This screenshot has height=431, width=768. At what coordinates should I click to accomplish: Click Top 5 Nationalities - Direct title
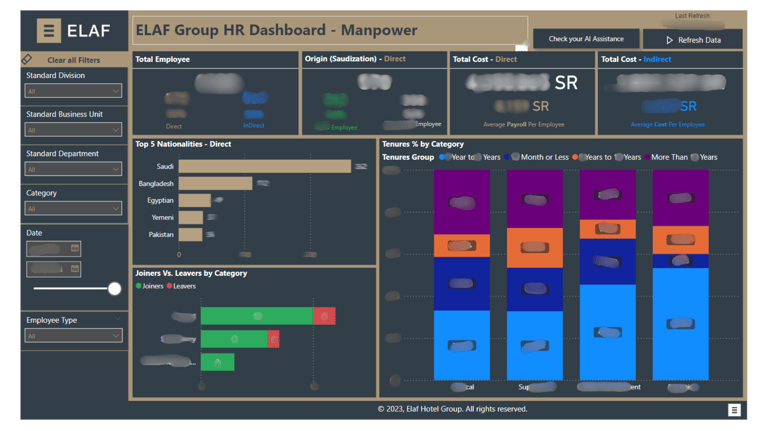click(x=183, y=144)
